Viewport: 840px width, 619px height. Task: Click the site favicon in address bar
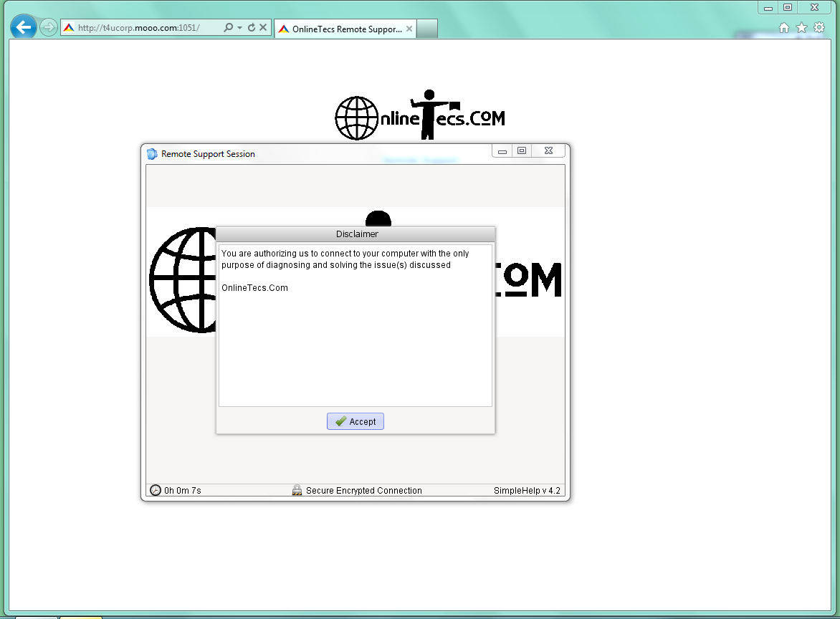pyautogui.click(x=69, y=28)
